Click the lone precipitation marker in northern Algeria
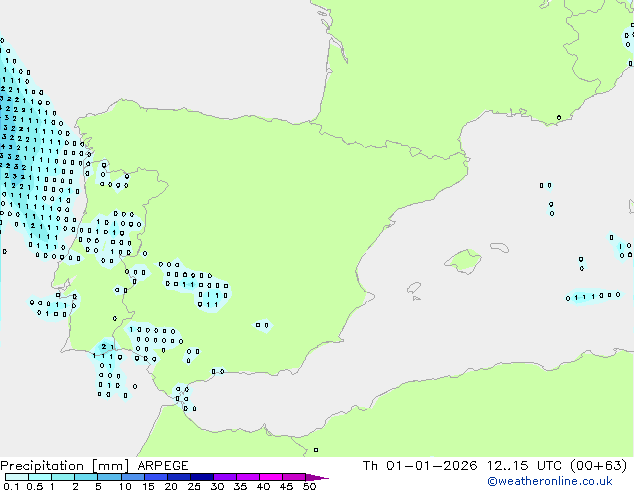 pyautogui.click(x=316, y=450)
